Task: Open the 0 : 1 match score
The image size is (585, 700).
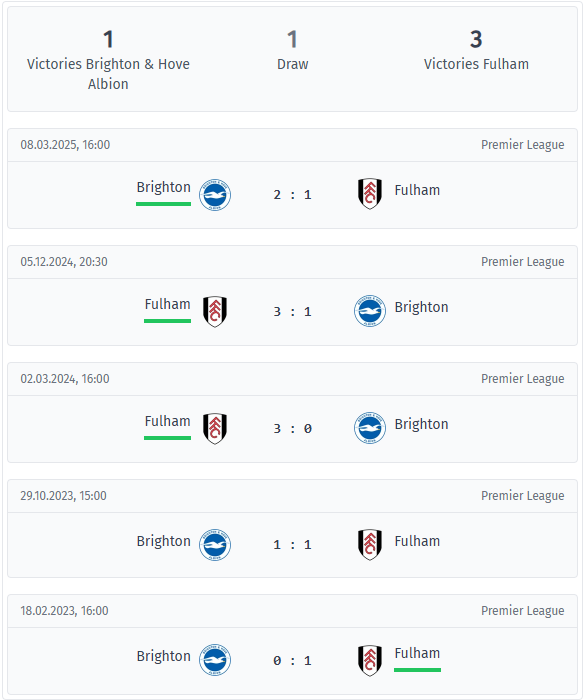Action: click(292, 661)
